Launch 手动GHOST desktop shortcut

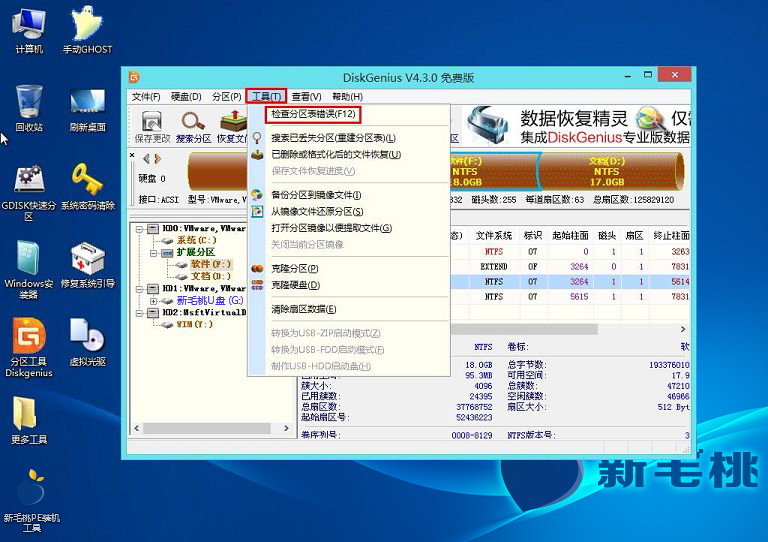tap(87, 30)
